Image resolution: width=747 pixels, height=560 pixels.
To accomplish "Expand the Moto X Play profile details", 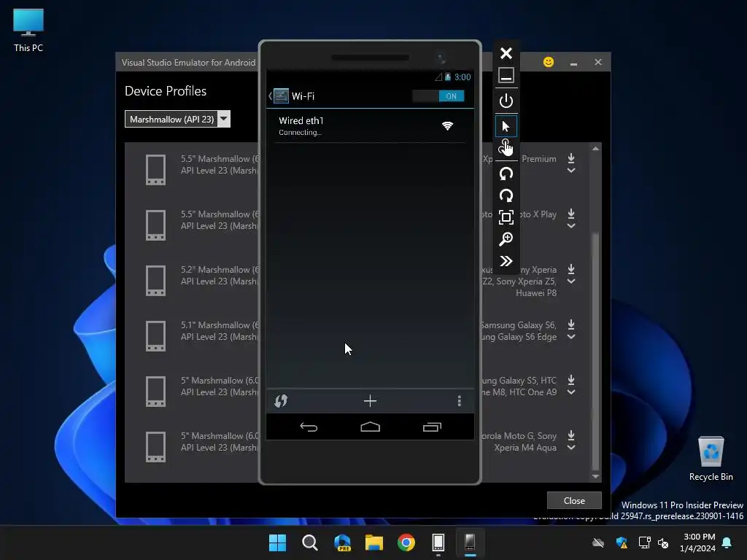I will pos(571,226).
